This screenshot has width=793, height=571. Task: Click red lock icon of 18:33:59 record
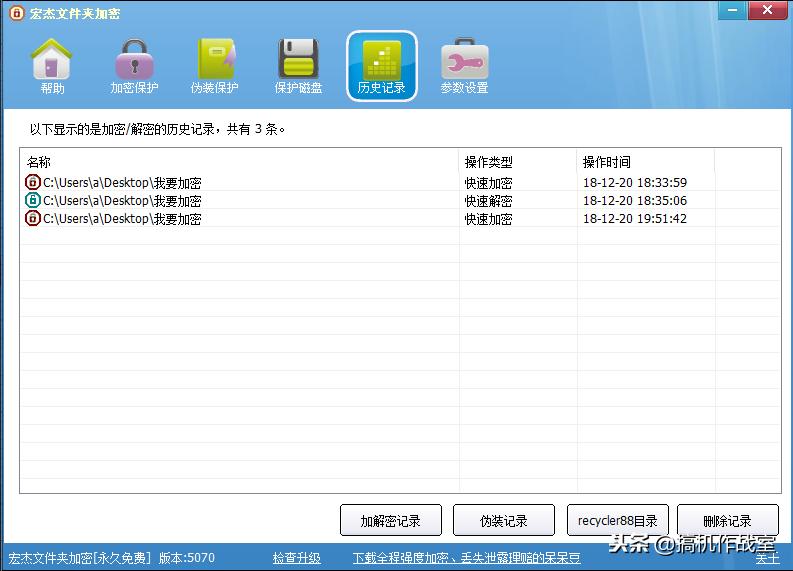tap(33, 183)
